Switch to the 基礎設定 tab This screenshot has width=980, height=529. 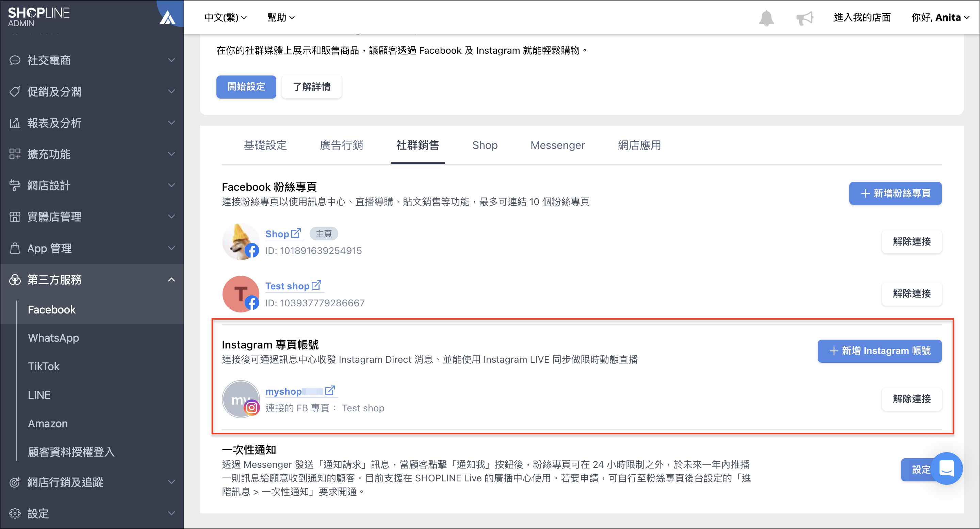pos(265,145)
